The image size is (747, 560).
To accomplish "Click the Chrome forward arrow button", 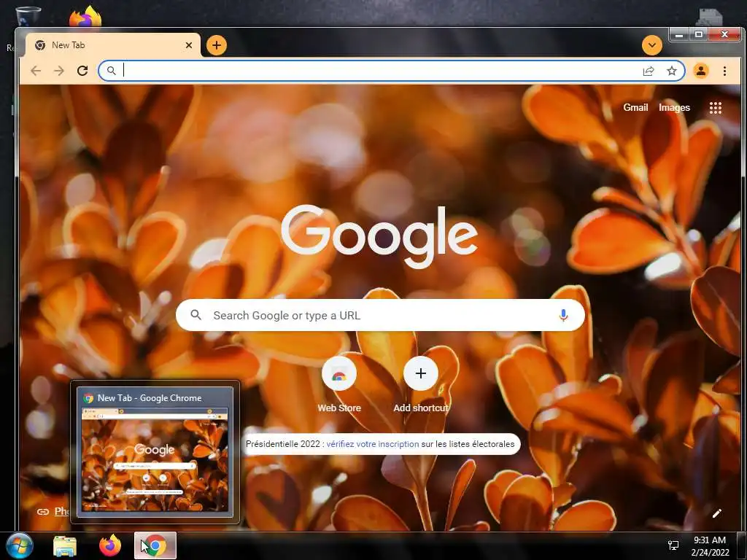I will 59,71.
